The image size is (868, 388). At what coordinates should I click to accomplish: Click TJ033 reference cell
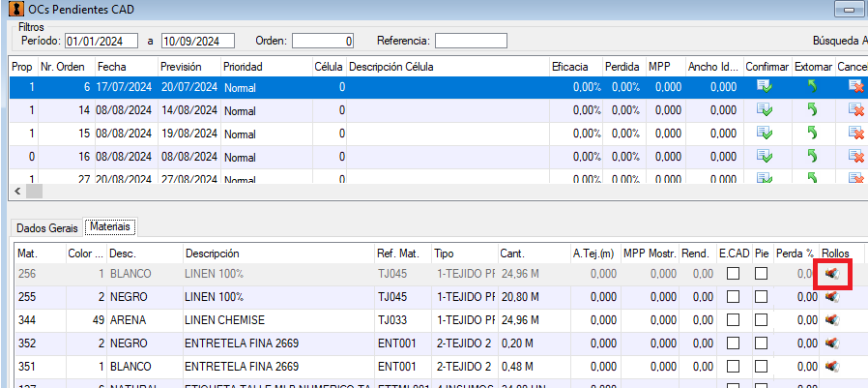pyautogui.click(x=403, y=320)
